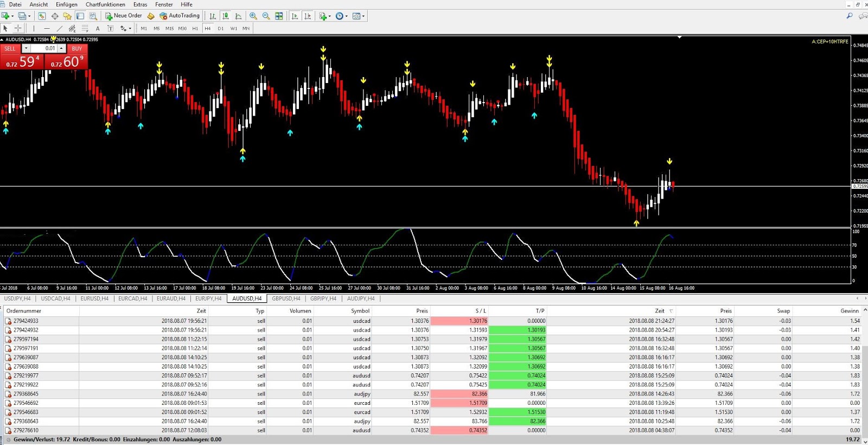
Task: Set timeframe to D1
Action: 221,28
